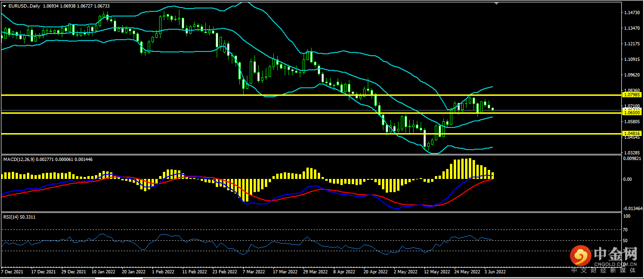Image resolution: width=644 pixels, height=279 pixels.
Task: Click the chart shift triangle marker at top
Action: 496,3
